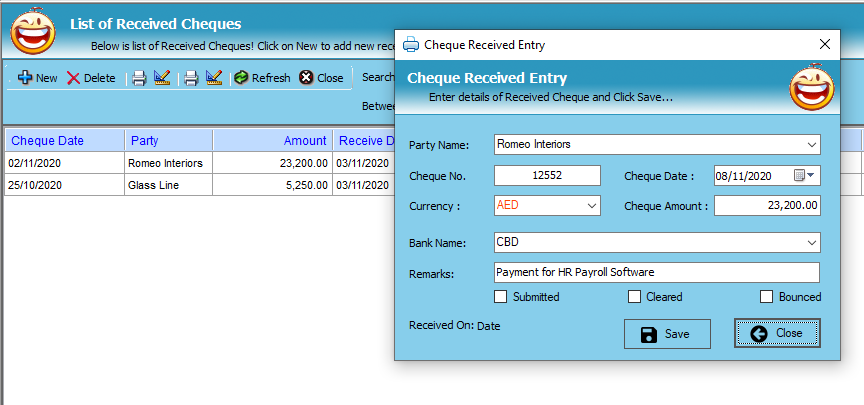Tick the Cleared checkbox
The height and width of the screenshot is (405, 864).
(634, 297)
